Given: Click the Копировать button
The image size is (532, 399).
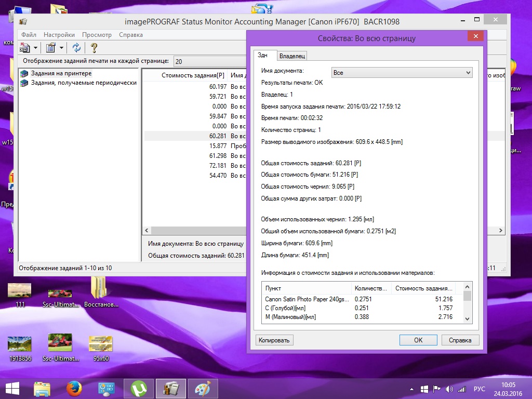Looking at the screenshot, I should [274, 340].
